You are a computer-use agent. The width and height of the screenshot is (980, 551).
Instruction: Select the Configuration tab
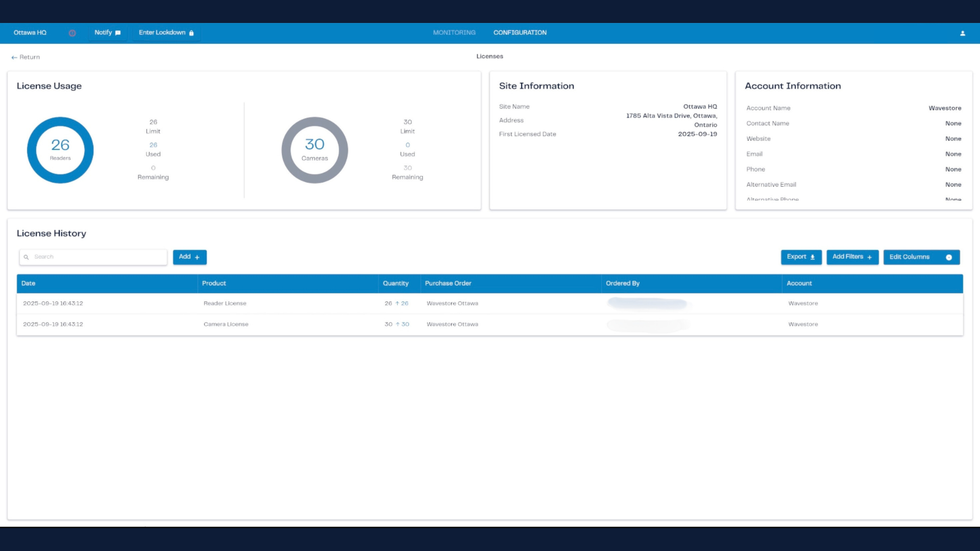click(520, 33)
